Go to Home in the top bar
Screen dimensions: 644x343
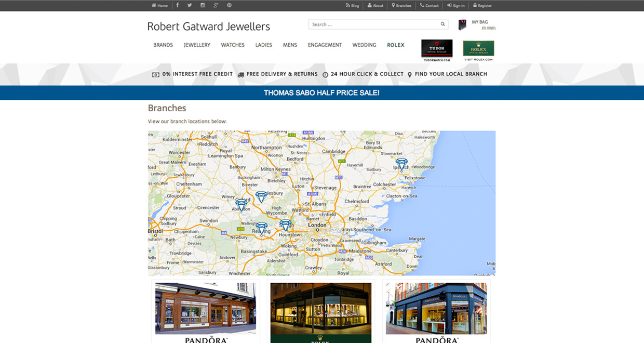tap(159, 5)
